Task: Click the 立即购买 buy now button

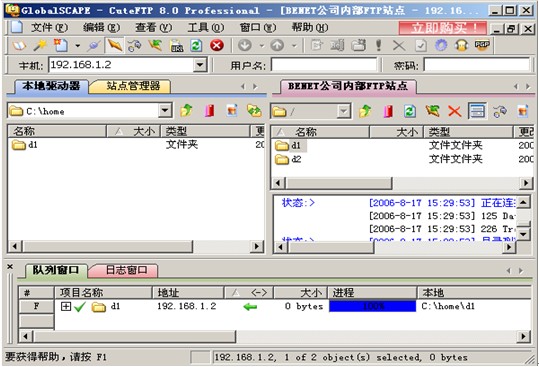Action: click(x=443, y=28)
